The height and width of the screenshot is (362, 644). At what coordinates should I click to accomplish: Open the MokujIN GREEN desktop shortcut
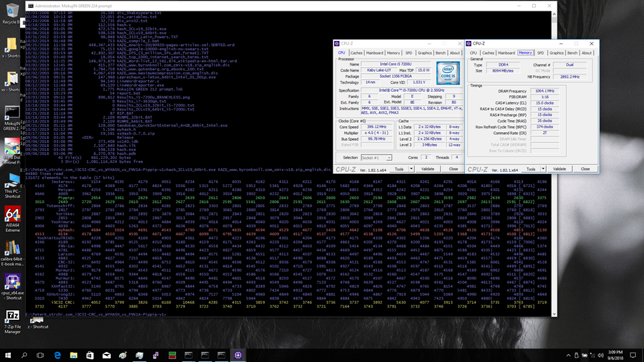tap(11, 118)
